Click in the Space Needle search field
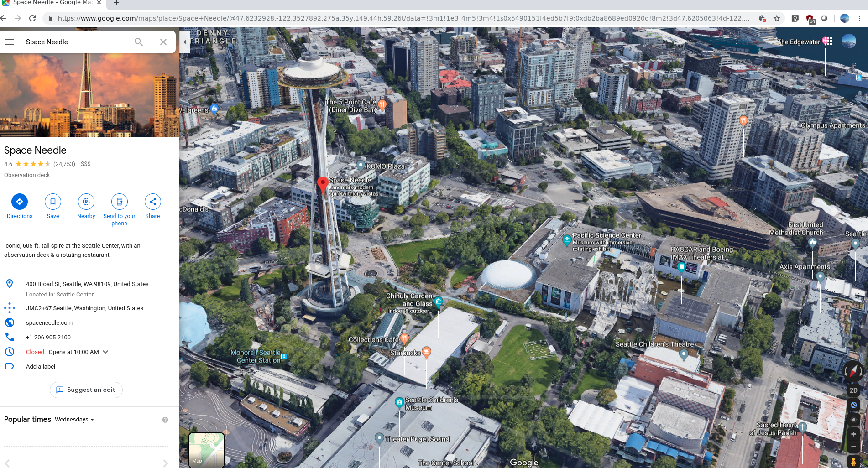 tap(78, 42)
